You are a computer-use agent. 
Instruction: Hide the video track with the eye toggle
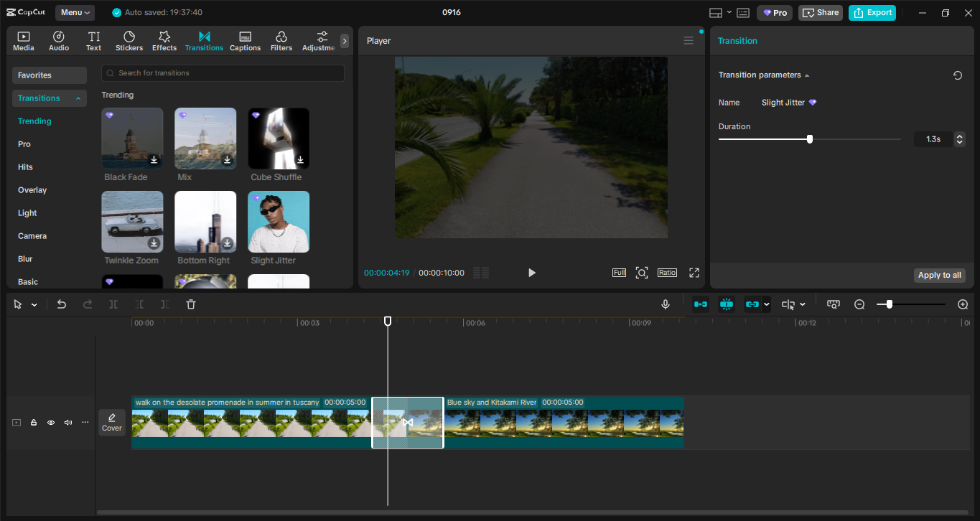coord(50,422)
